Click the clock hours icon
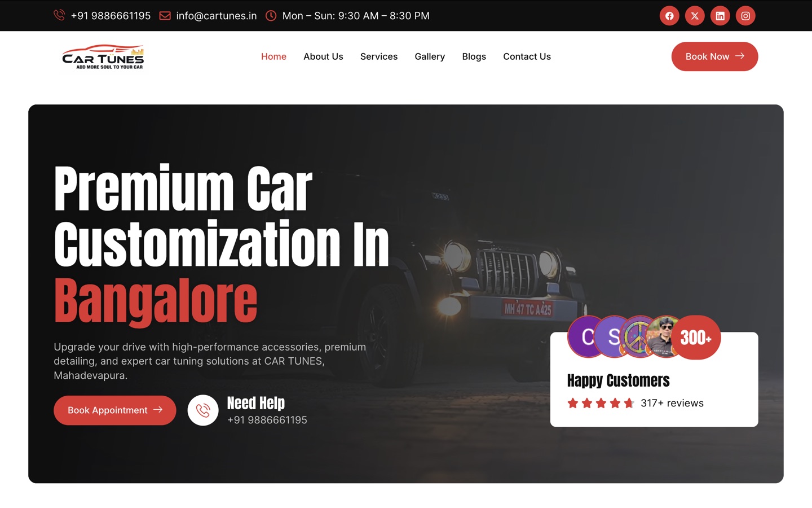This screenshot has height=508, width=812. [271, 16]
